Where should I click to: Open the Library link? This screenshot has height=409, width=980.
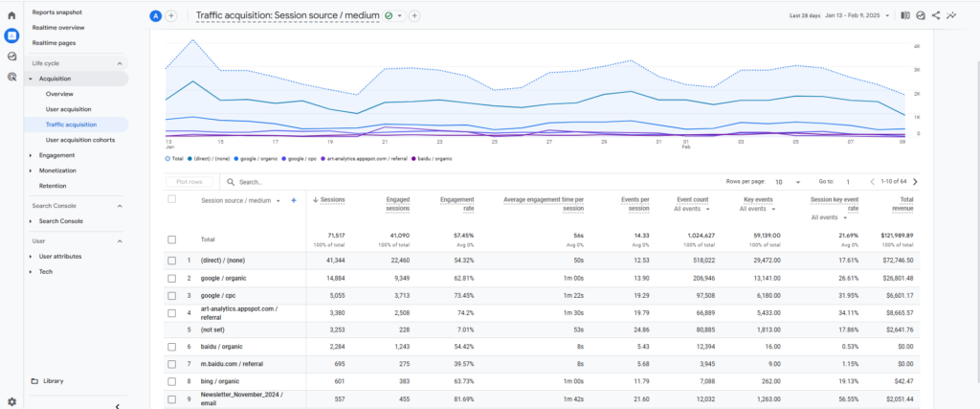(54, 380)
